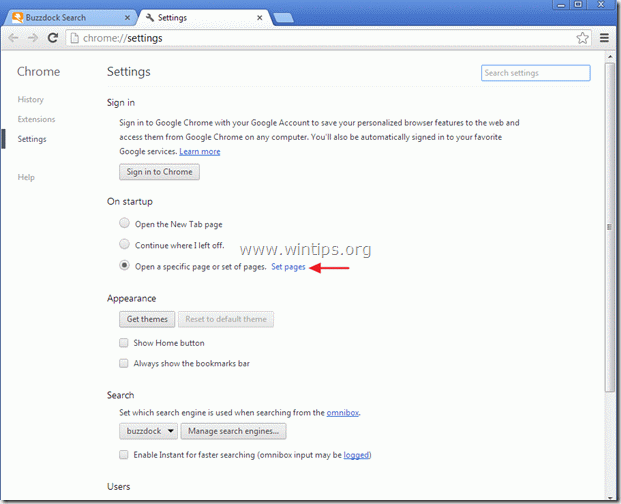
Task: Click the scrollbar up arrow
Action: [x=610, y=57]
